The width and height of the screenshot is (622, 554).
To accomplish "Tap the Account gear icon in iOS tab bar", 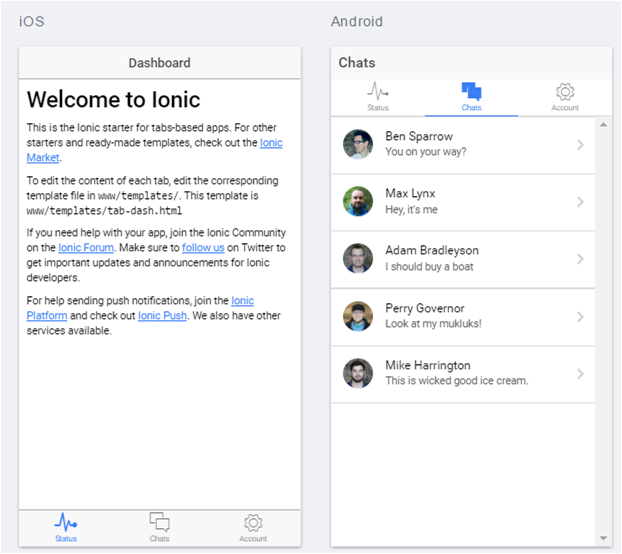I will [x=253, y=522].
